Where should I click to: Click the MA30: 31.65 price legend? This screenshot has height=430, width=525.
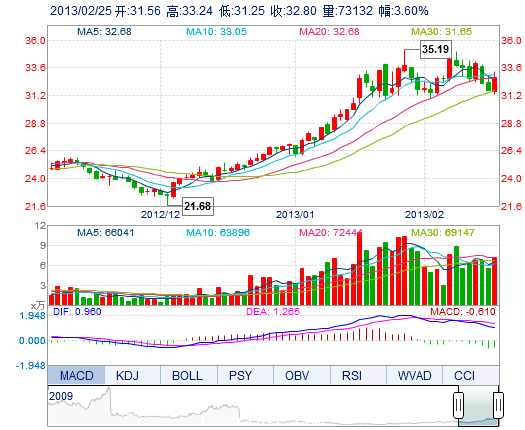point(441,32)
